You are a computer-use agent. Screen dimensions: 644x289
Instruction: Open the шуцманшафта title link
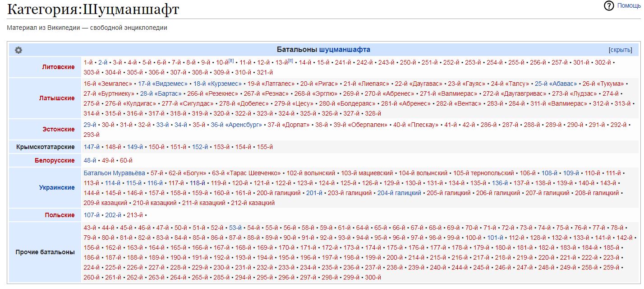345,50
